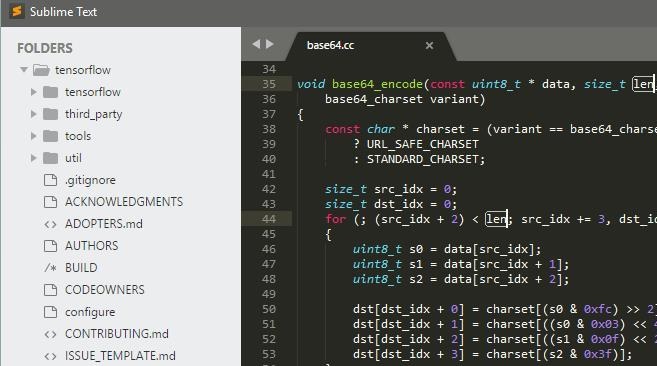
Task: Open CONTRIBUTING.md file
Action: click(116, 334)
